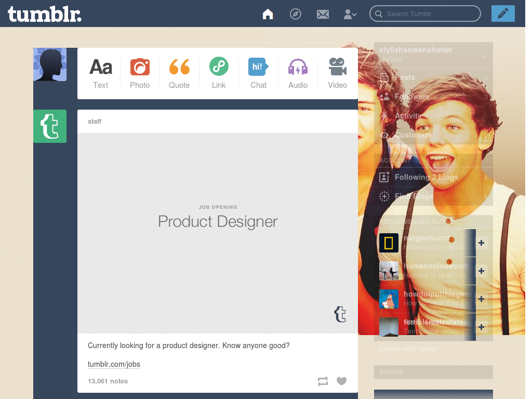Create a new Video post

pyautogui.click(x=337, y=74)
